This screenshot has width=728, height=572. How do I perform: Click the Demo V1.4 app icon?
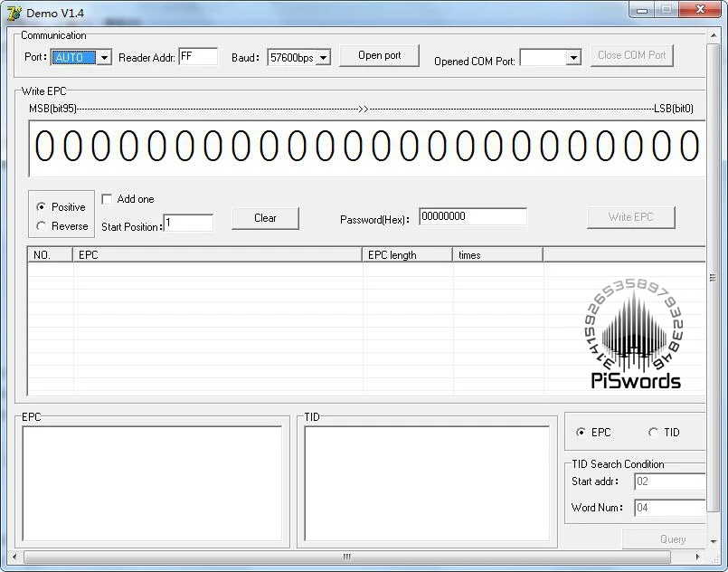14,13
